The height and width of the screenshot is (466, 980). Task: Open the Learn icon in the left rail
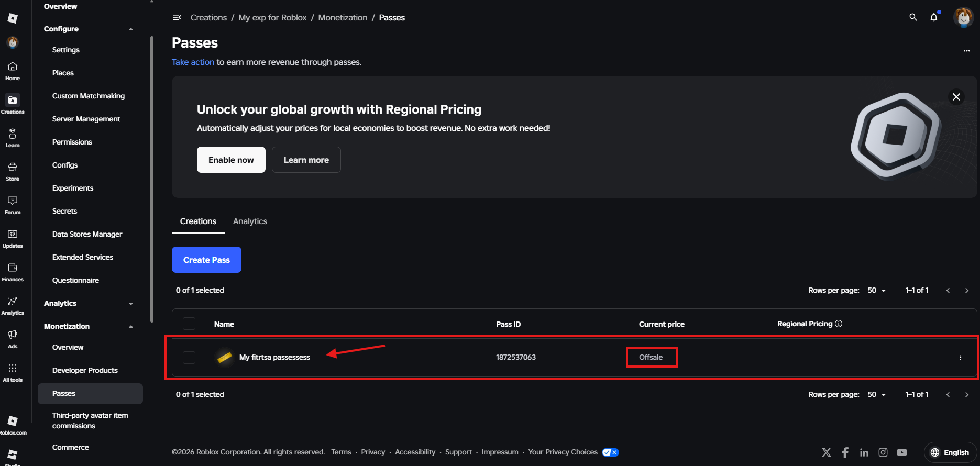[13, 138]
